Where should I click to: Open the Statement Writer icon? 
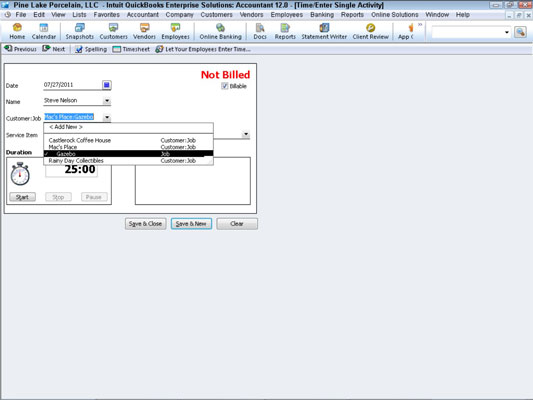(324, 31)
